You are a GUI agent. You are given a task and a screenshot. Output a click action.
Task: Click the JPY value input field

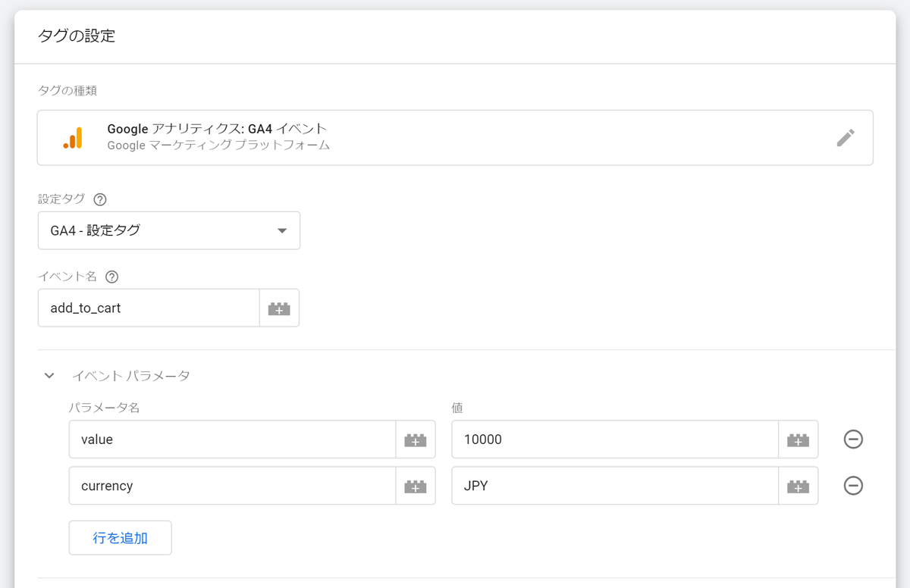(x=614, y=486)
